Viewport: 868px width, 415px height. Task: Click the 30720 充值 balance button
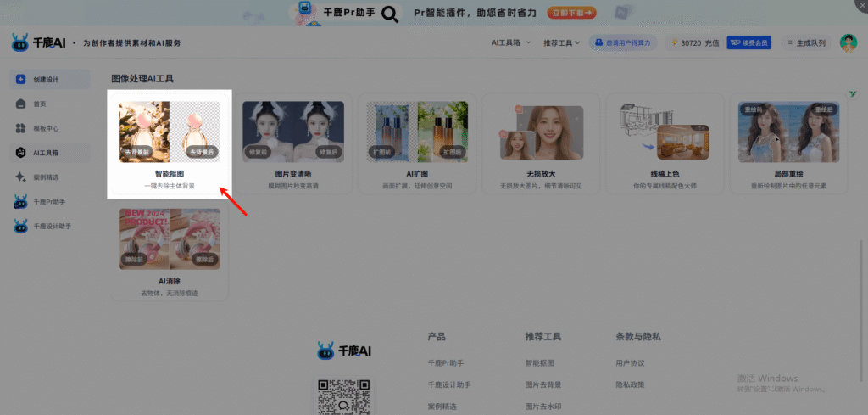click(x=695, y=42)
